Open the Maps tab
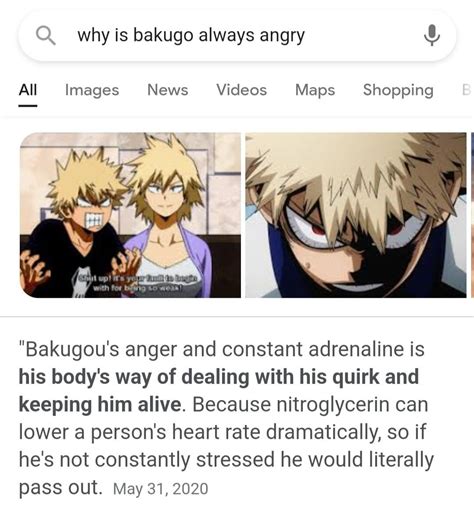474x513 pixels. pyautogui.click(x=315, y=90)
